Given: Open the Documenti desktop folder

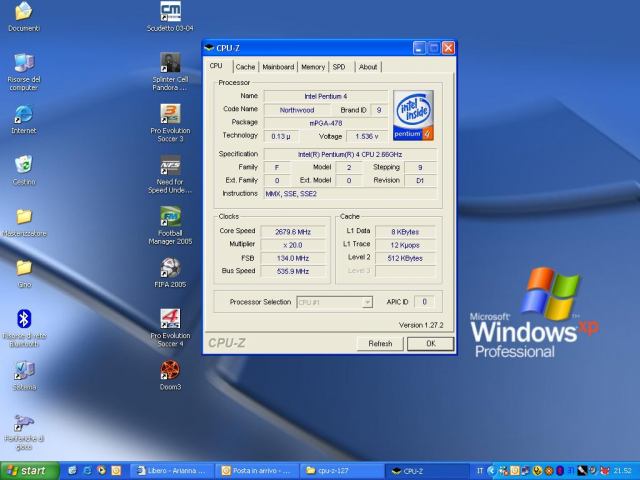Looking at the screenshot, I should (24, 16).
